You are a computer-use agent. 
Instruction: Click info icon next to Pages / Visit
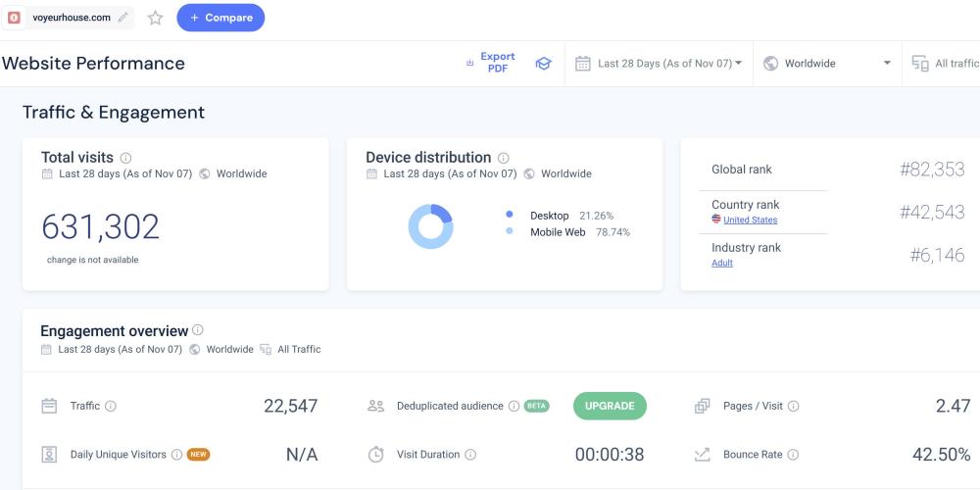[793, 406]
